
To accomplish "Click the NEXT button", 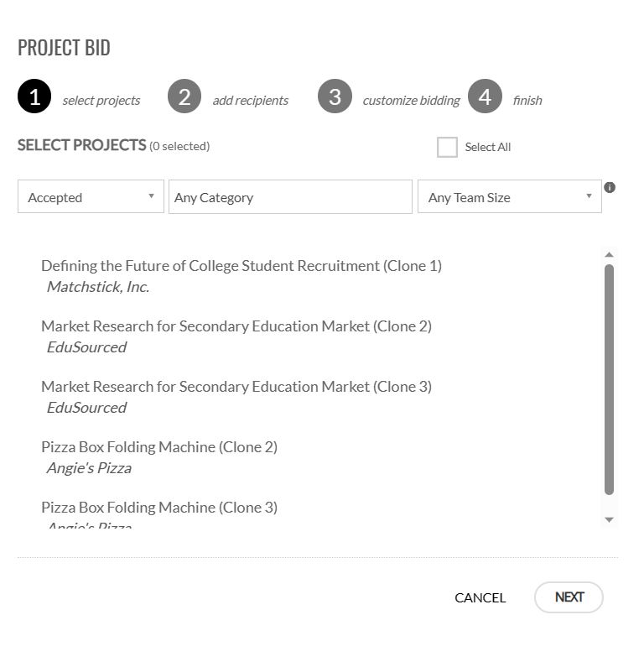I will point(569,597).
